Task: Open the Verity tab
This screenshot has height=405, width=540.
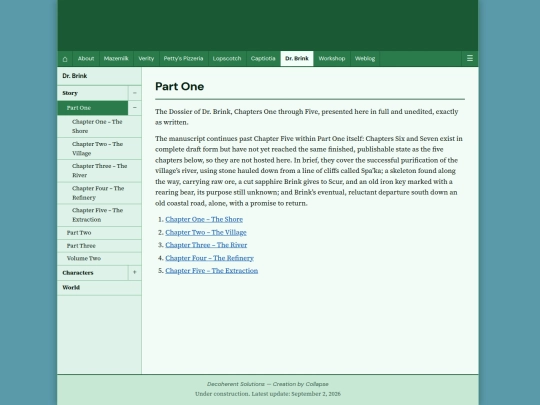Action: [146, 59]
